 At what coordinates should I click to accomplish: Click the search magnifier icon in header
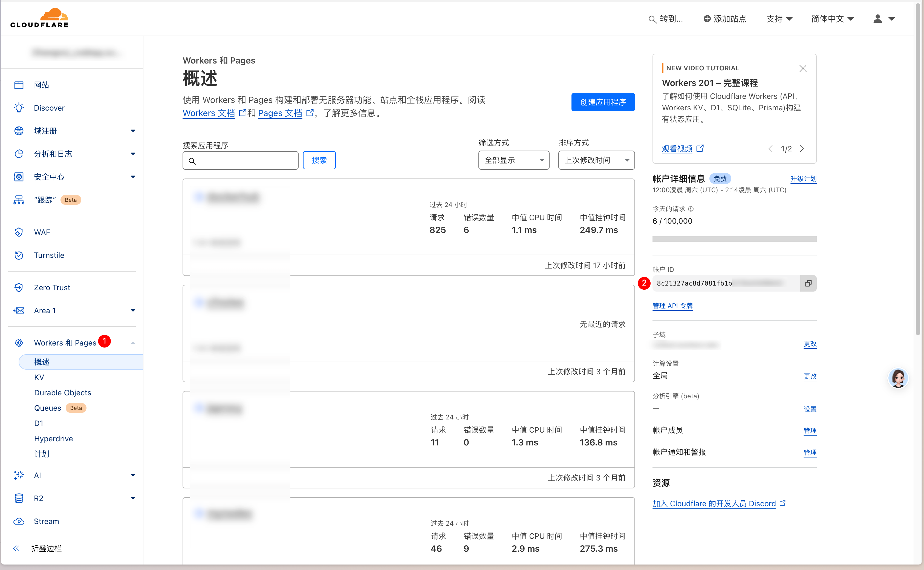(x=652, y=19)
